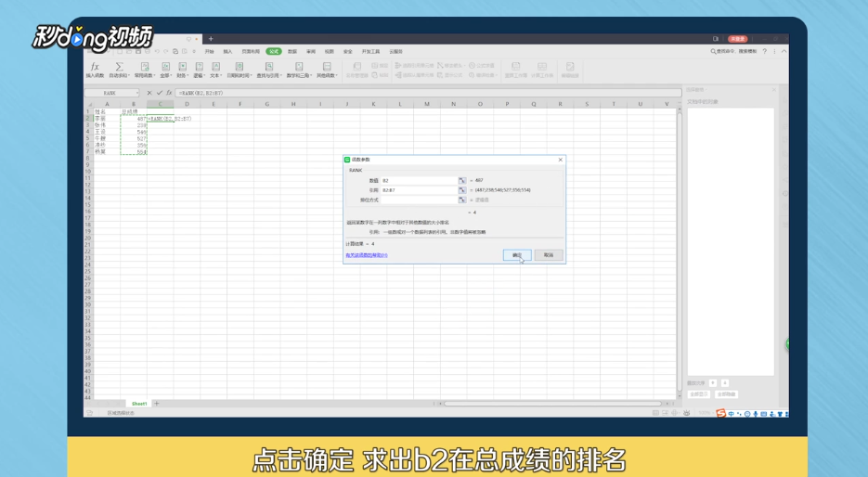Open the 查找与引用 functions dropdown

coord(269,70)
